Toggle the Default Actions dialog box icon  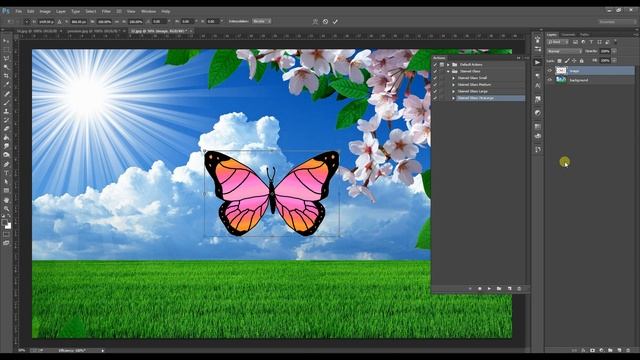pos(442,65)
